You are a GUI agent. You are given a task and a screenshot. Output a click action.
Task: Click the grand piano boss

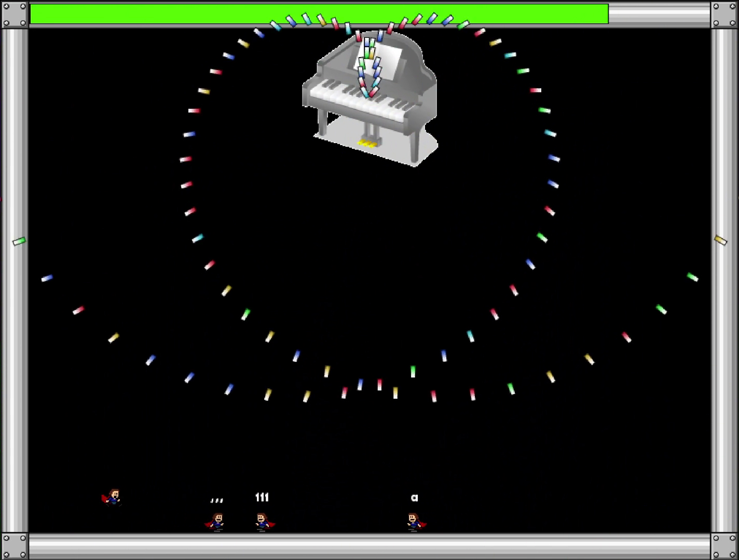click(370, 99)
